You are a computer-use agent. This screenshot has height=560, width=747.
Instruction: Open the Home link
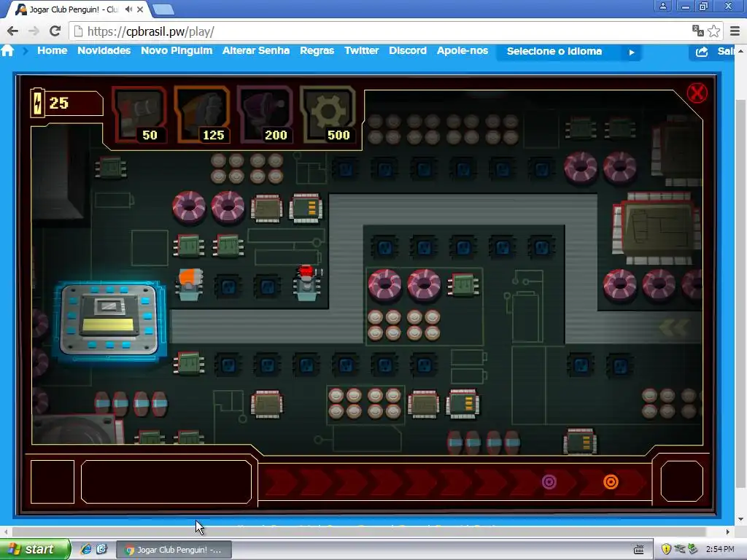[x=53, y=50]
